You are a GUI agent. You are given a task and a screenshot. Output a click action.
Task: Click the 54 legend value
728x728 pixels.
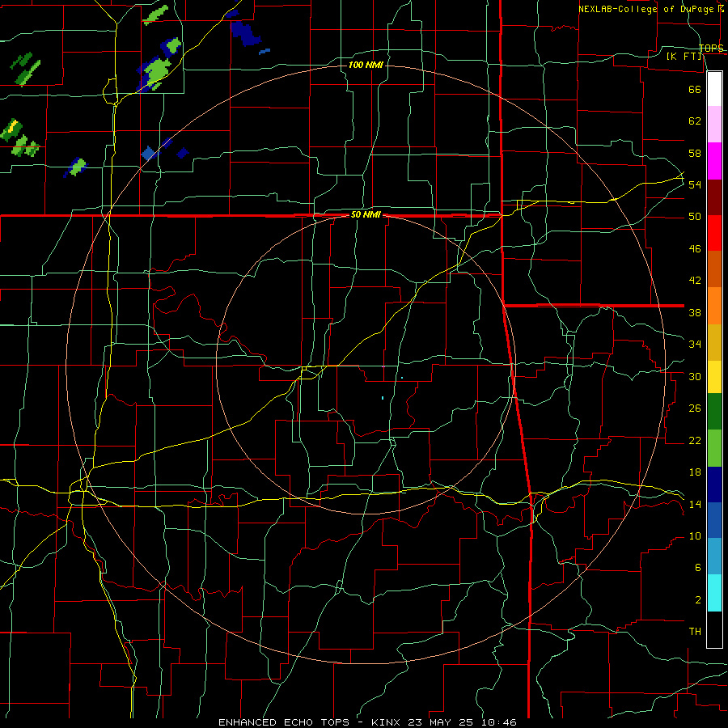click(695, 184)
